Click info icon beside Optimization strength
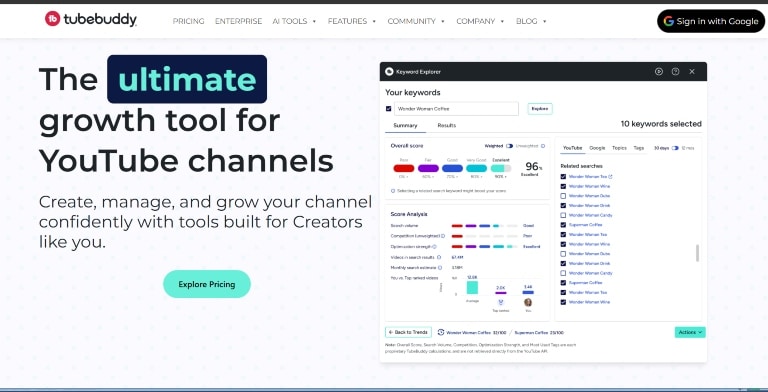This screenshot has height=392, width=768. (x=434, y=246)
